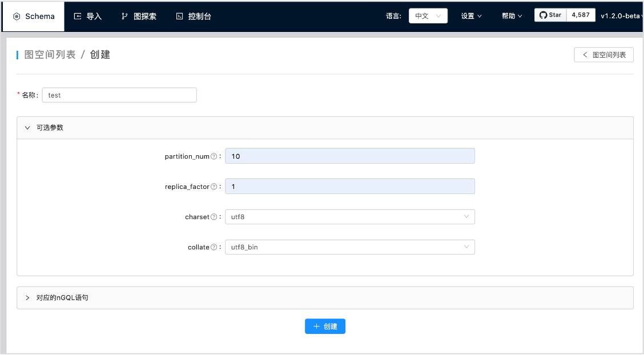Switch to the 导入 import tab

coord(88,16)
